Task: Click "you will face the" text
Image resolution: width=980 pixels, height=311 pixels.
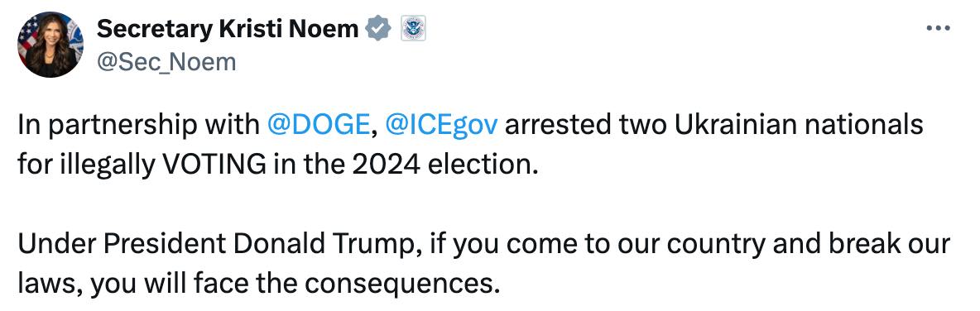Action: tap(195, 283)
